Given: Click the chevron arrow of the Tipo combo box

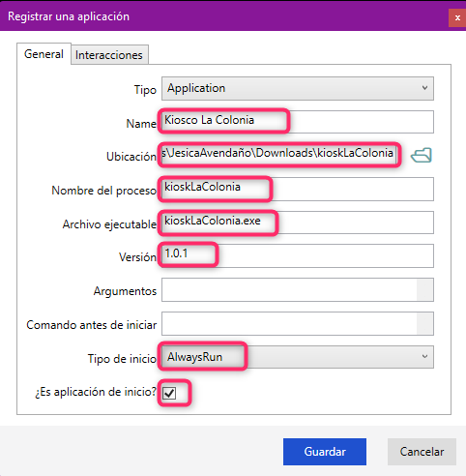Looking at the screenshot, I should (x=424, y=88).
